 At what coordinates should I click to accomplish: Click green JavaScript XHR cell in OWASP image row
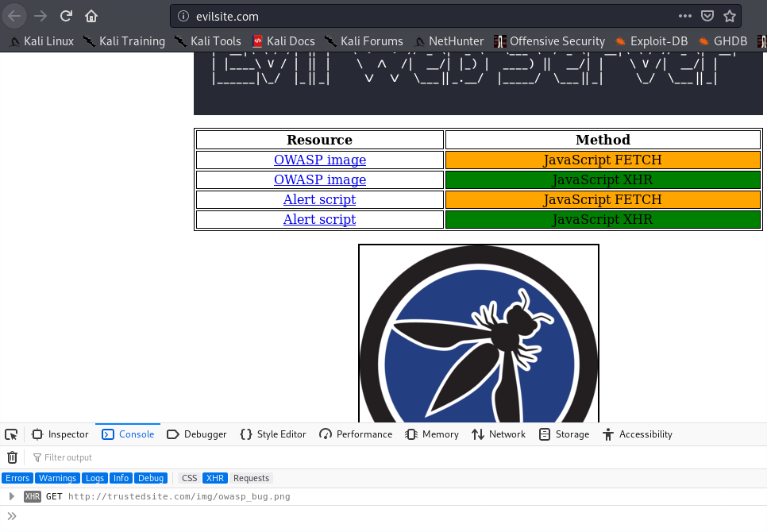603,180
